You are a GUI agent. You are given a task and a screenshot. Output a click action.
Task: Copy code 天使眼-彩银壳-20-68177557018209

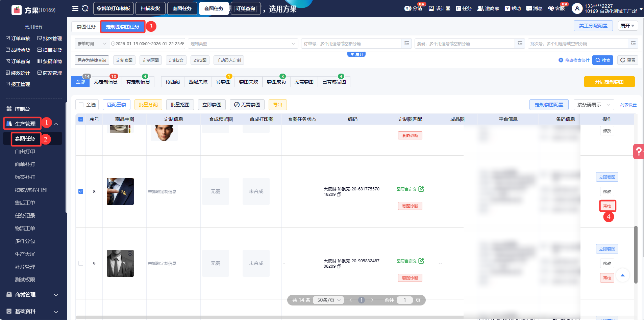point(339,194)
